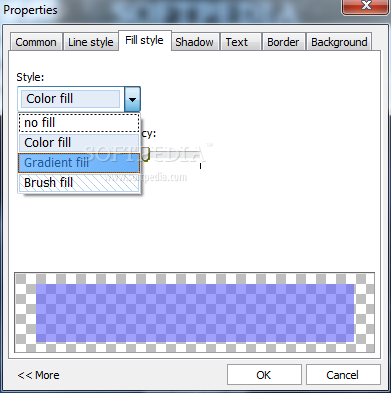
Task: Collapse the Style dropdown arrow
Action: tap(132, 99)
